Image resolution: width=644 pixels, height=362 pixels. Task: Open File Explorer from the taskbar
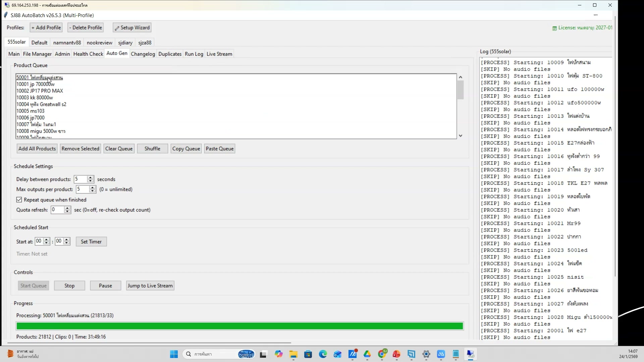coord(293,354)
